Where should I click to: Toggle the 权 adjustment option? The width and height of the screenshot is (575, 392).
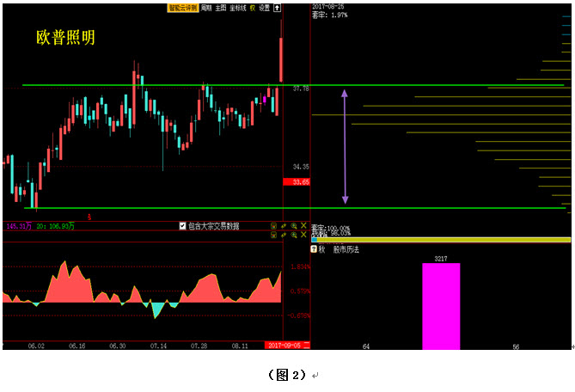click(x=253, y=7)
